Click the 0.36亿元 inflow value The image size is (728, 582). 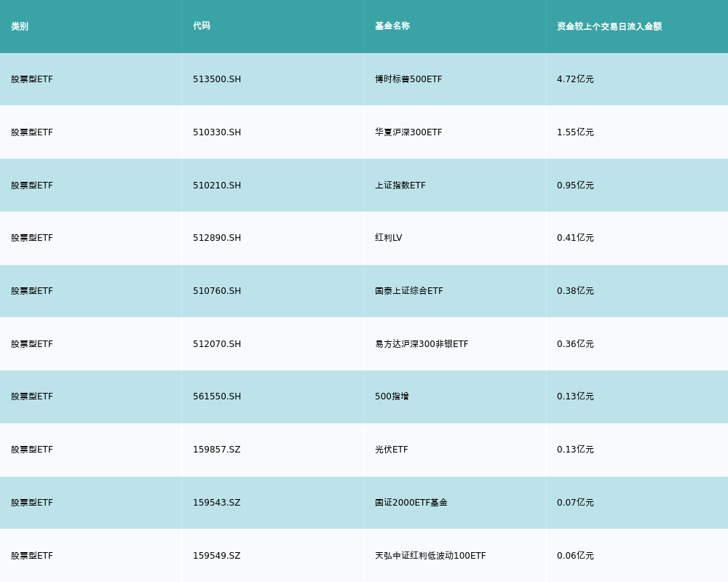click(x=575, y=344)
